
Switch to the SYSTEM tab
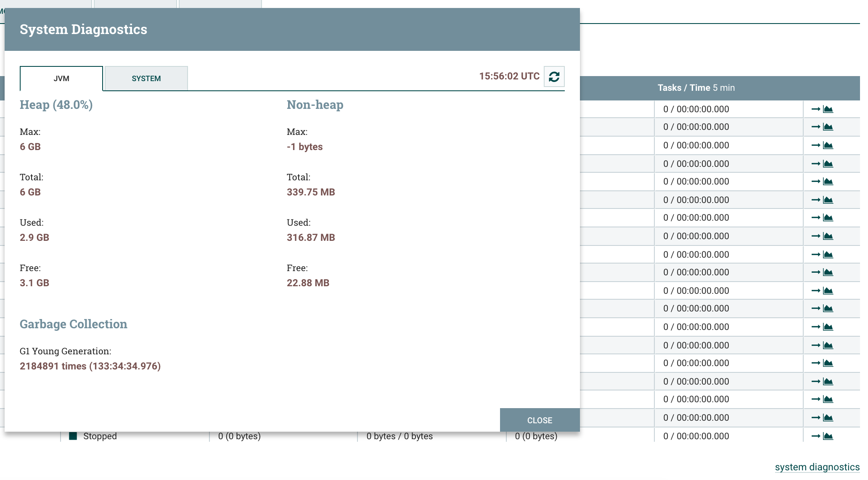point(146,79)
